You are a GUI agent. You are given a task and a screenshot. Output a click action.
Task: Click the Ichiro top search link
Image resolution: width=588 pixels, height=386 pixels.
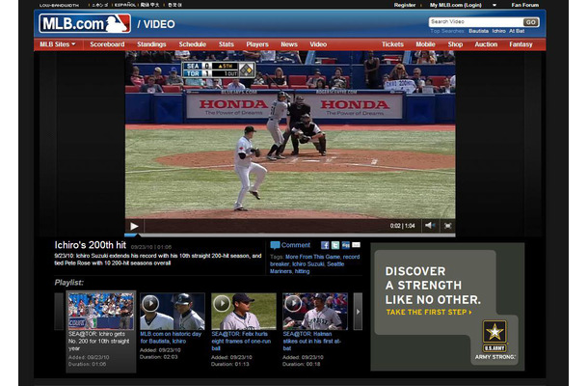(x=498, y=31)
